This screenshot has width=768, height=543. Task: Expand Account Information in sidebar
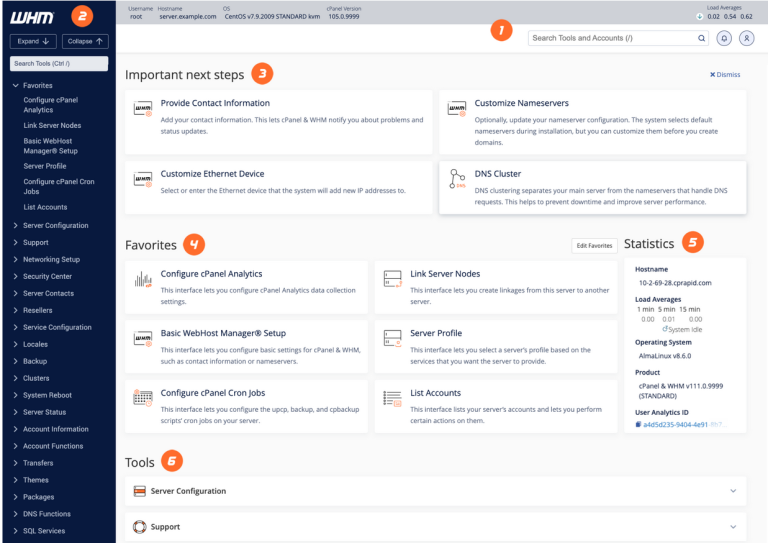16,429
